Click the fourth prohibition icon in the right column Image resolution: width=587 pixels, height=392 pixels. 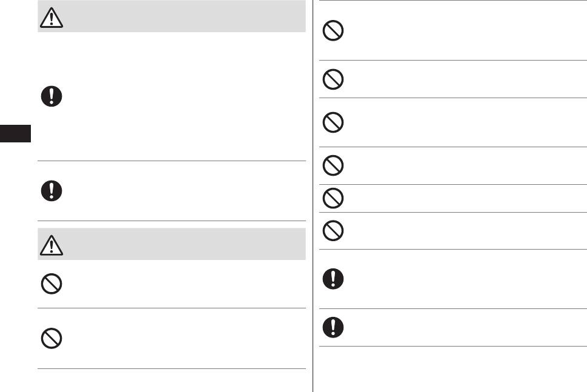click(334, 165)
